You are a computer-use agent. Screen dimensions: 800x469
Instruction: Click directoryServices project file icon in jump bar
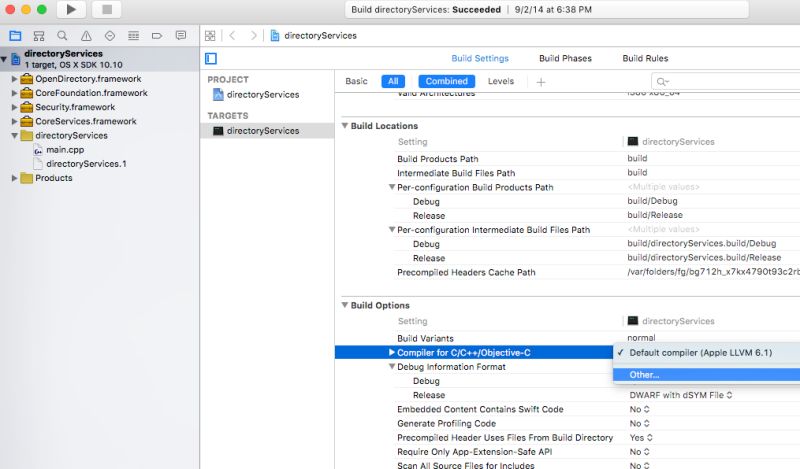point(275,36)
